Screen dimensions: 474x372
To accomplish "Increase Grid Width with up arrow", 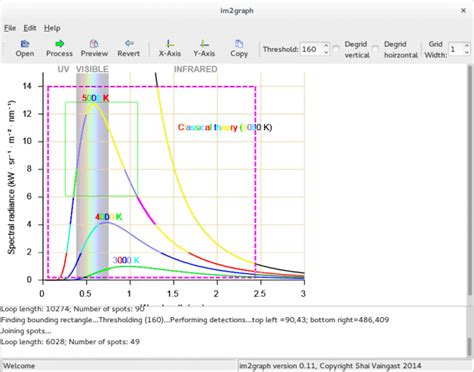I will point(467,46).
